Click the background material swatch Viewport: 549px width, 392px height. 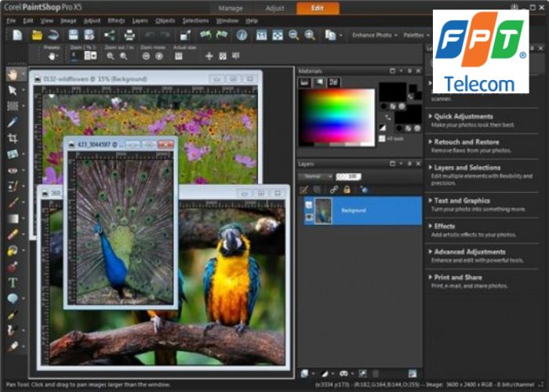coord(409,114)
